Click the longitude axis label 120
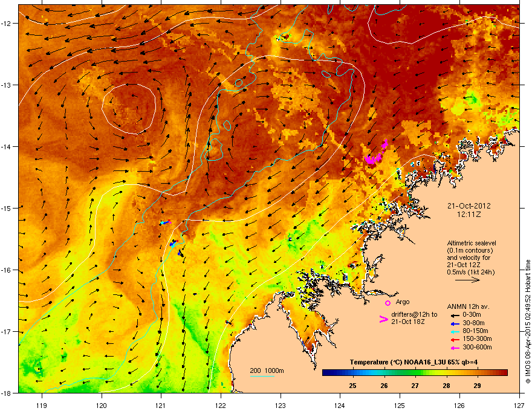This screenshot has height=411, width=532. tap(102, 405)
